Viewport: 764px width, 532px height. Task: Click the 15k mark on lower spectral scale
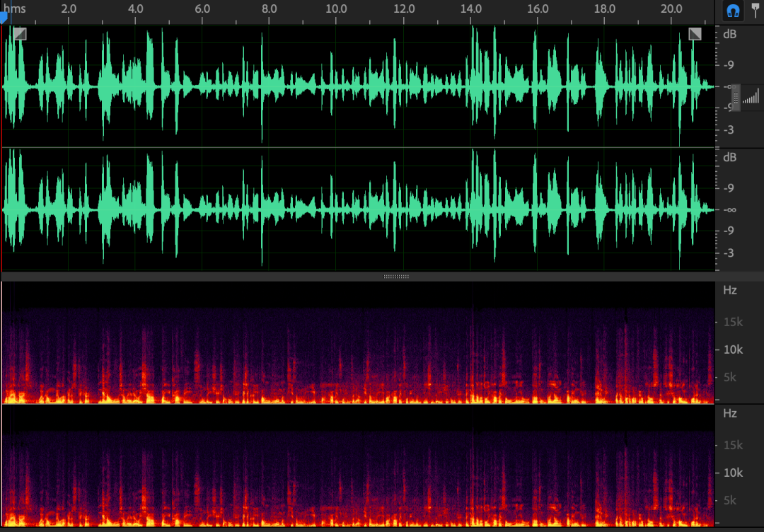click(734, 445)
